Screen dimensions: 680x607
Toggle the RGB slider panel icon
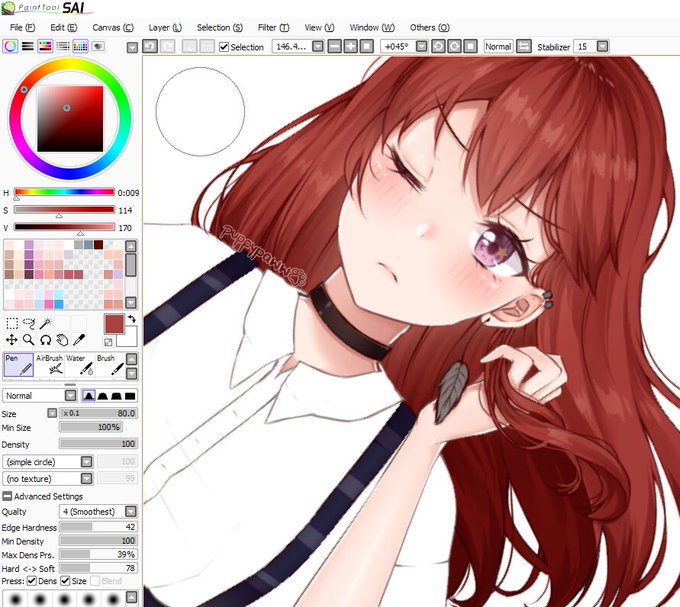tap(28, 46)
